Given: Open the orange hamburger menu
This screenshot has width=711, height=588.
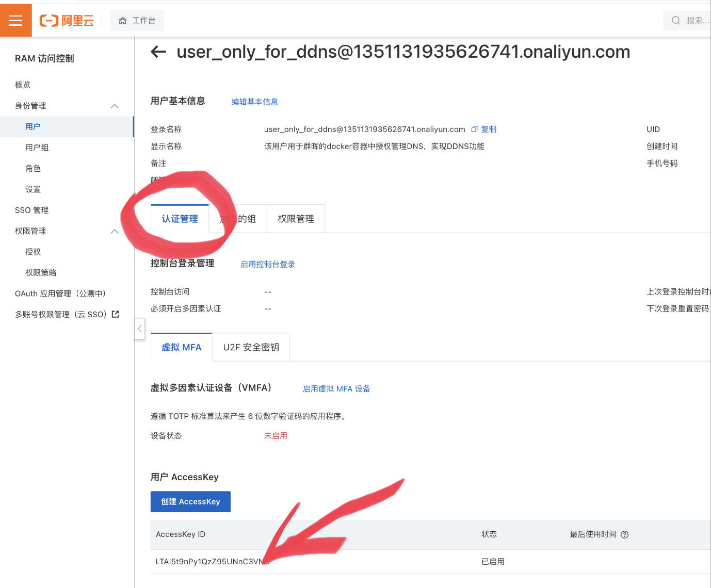Looking at the screenshot, I should [x=15, y=20].
